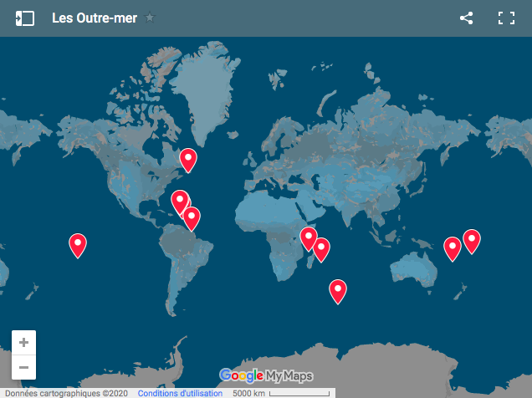
Task: Open the Conditions d'utilisation link
Action: coord(180,393)
